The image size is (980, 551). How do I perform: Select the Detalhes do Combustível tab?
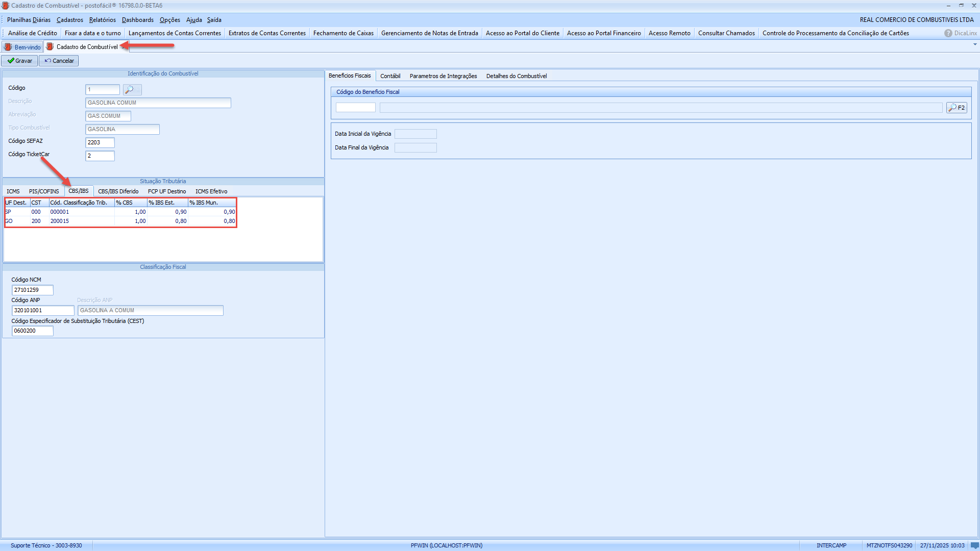516,76
